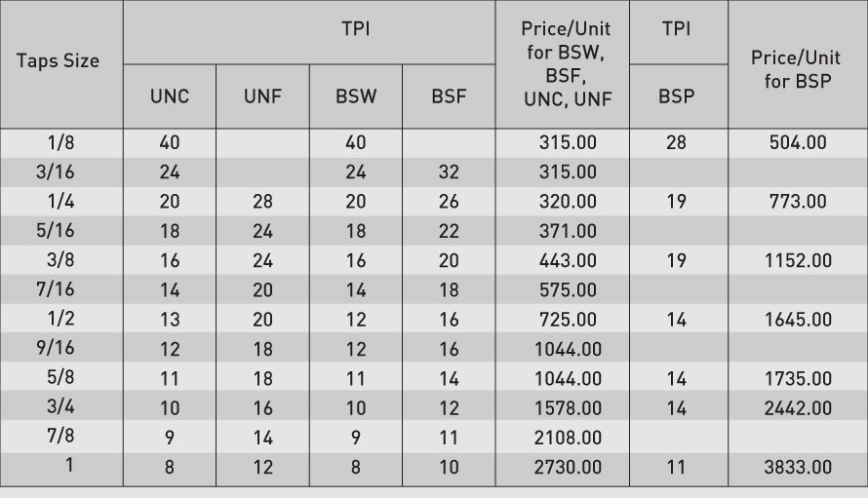Click the 2442.00 BSP price cell
Screen dimensions: 868x498
(797, 408)
